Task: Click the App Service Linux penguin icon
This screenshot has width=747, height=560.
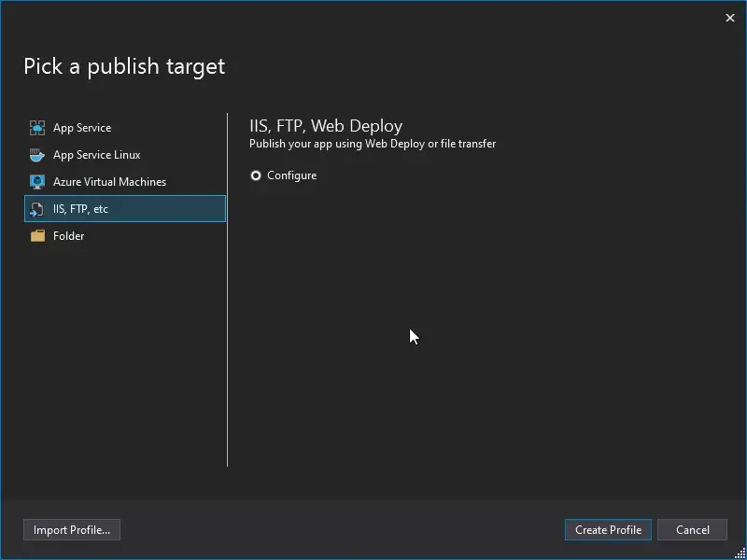Action: coord(37,154)
